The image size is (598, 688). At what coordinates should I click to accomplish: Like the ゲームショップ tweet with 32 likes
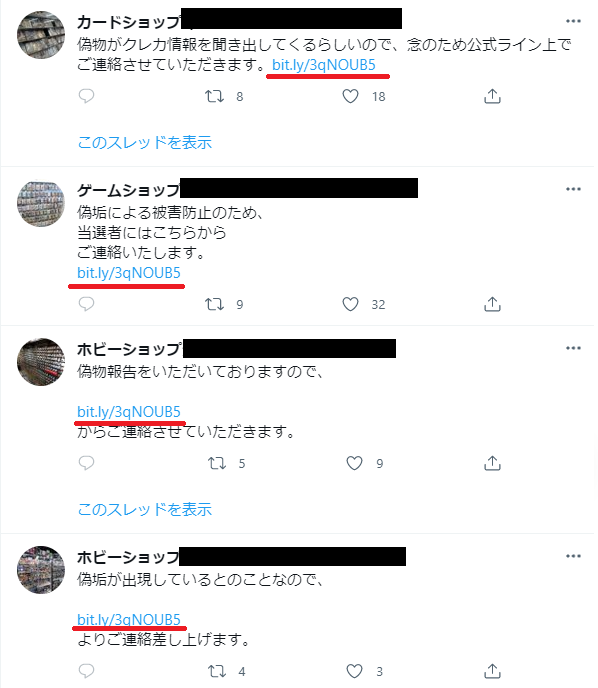pyautogui.click(x=350, y=304)
